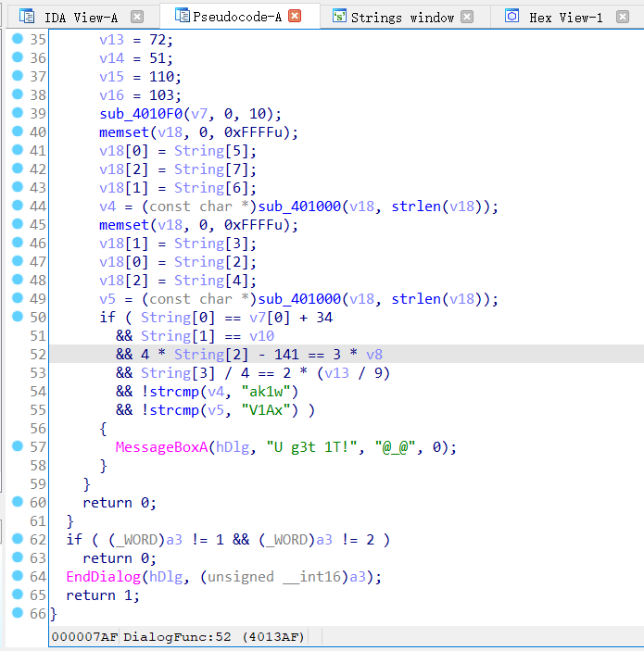Select MessageBoxA function name
Viewport: 644px width, 651px height.
pos(160,447)
